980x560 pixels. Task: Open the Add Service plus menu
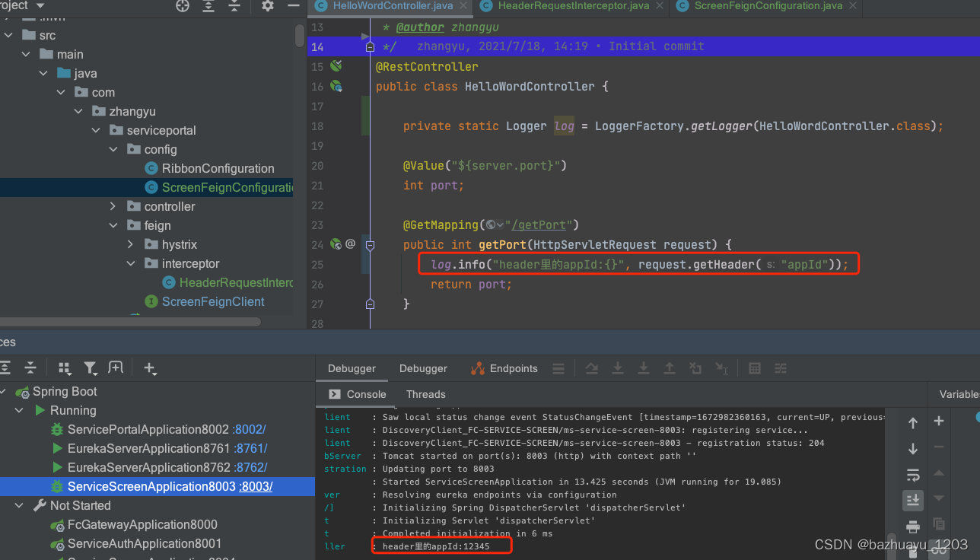(x=149, y=368)
